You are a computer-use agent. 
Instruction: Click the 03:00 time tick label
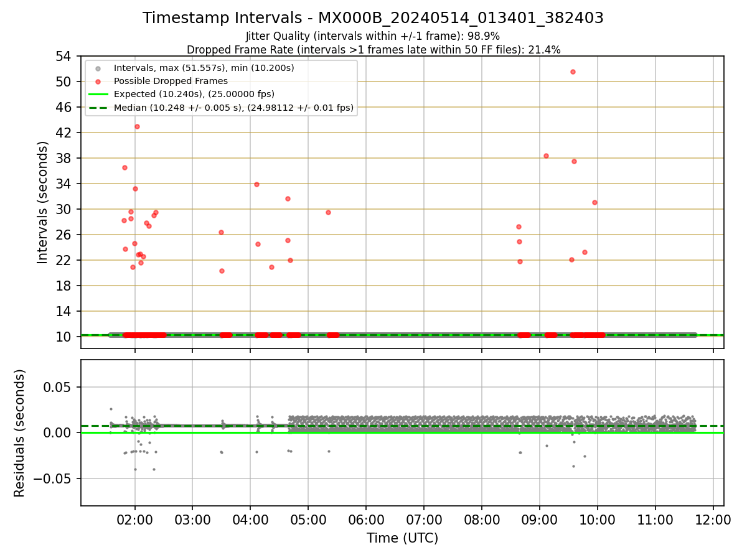click(x=192, y=519)
